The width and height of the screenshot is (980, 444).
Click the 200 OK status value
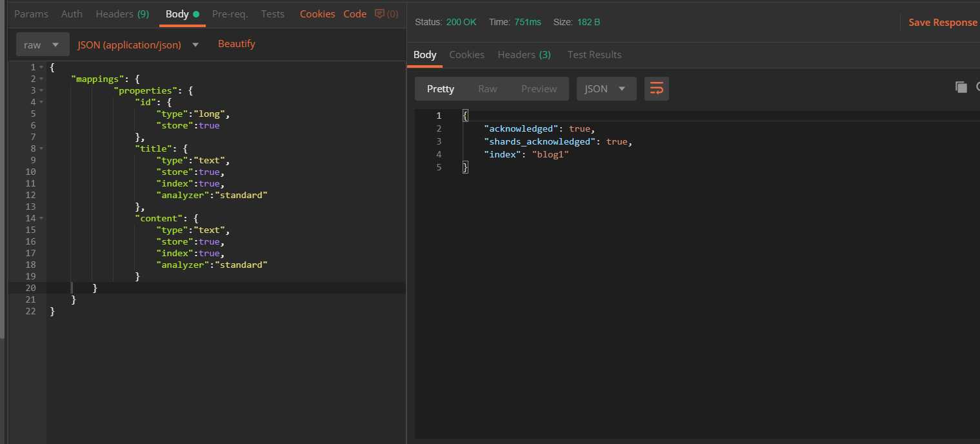[x=461, y=22]
